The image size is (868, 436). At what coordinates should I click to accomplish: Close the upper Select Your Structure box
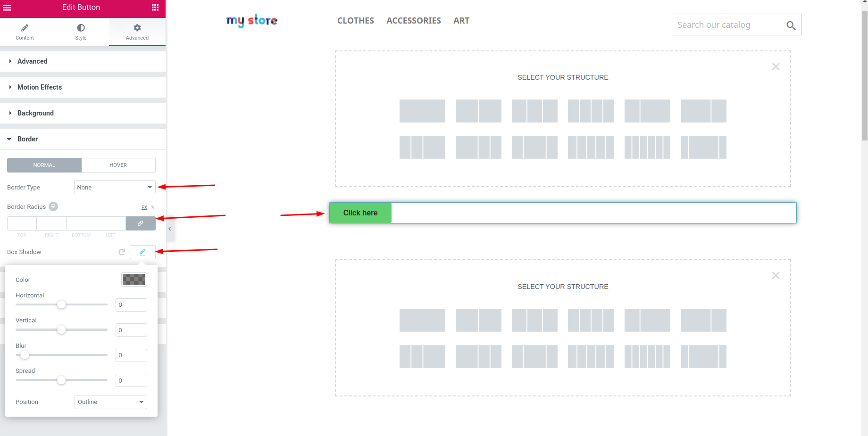point(776,66)
